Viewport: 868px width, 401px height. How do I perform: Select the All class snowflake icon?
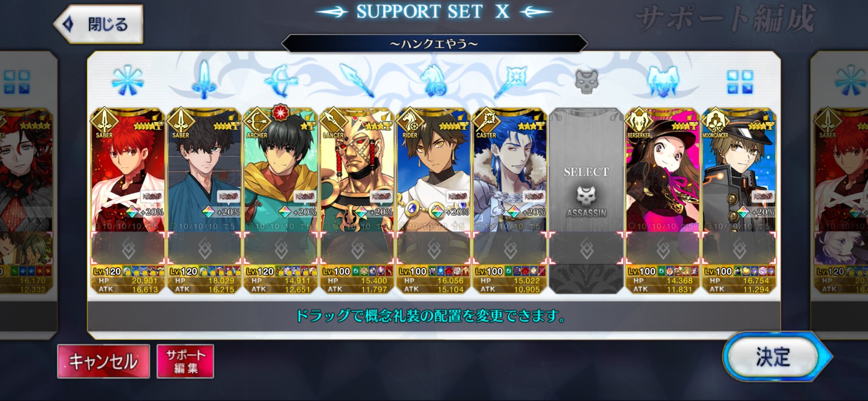[128, 81]
